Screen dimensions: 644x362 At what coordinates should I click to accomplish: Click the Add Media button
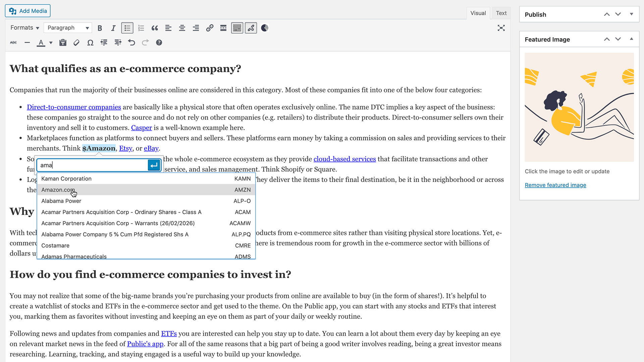click(x=28, y=11)
